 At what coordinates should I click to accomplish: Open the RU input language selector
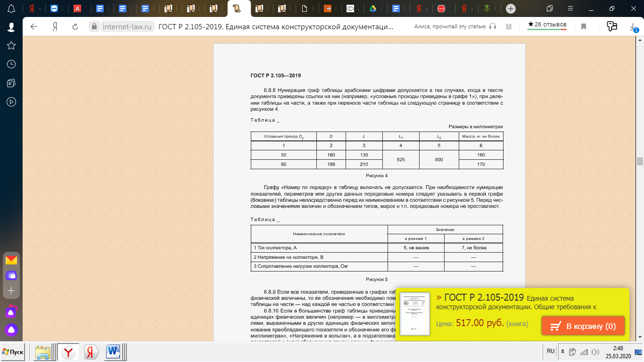(551, 351)
